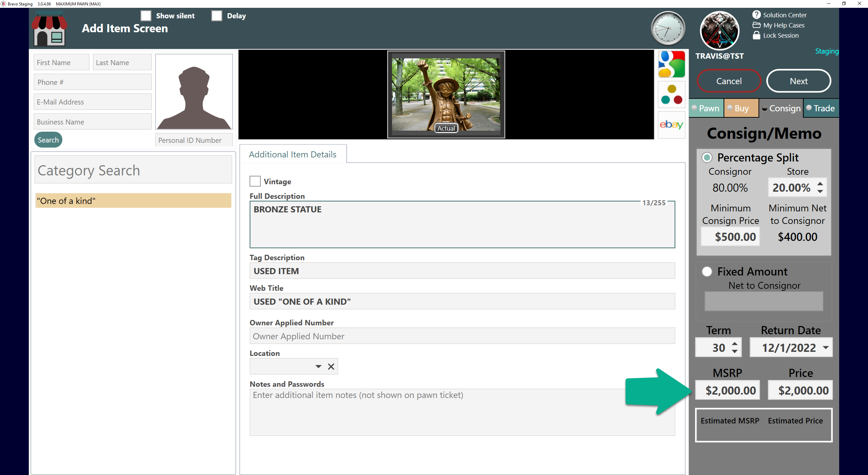This screenshot has height=475, width=868.
Task: Open the Return Date picker dropdown
Action: coord(826,347)
